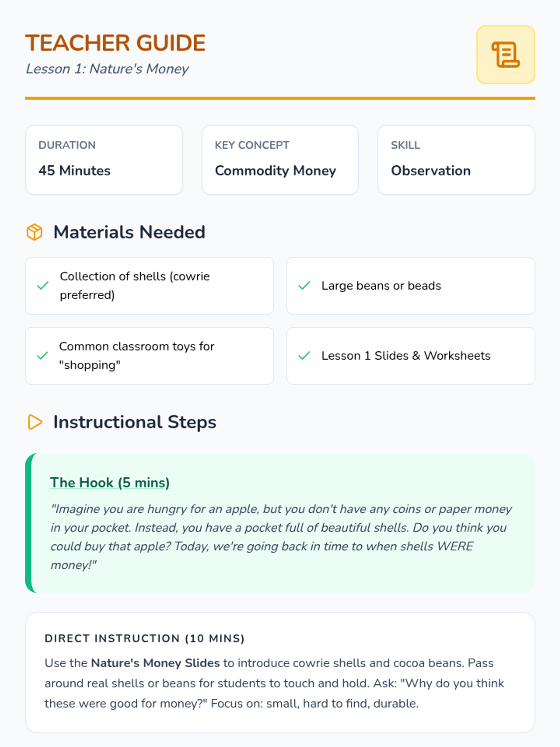
Task: Click the checkmark beside Common classroom toys
Action: tap(42, 356)
